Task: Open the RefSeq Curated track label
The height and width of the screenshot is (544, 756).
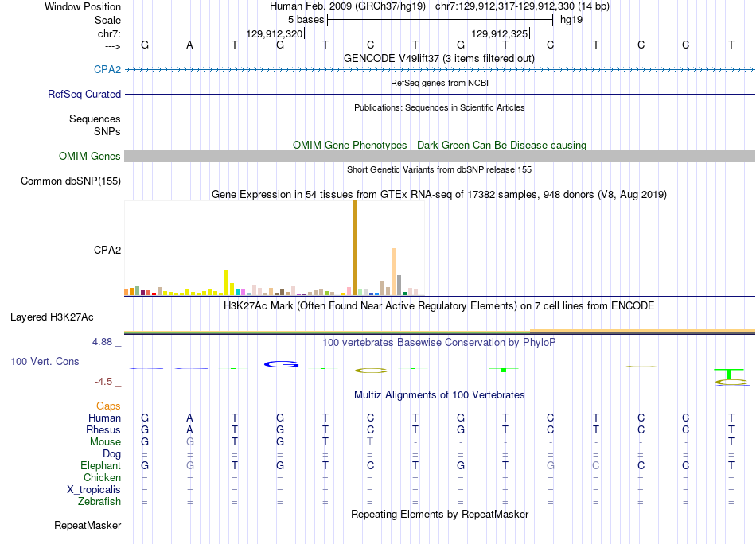Action: pos(84,94)
